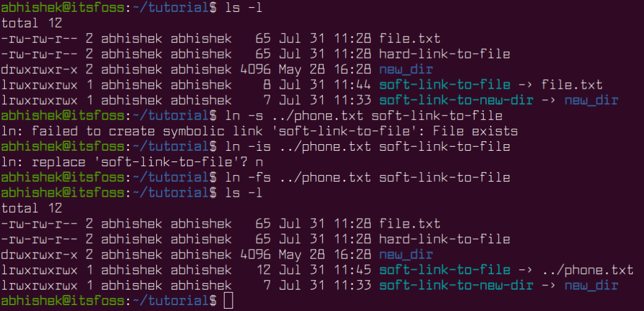Click ../phone.txt target in second listing
The height and width of the screenshot is (311, 644).
pos(587,270)
